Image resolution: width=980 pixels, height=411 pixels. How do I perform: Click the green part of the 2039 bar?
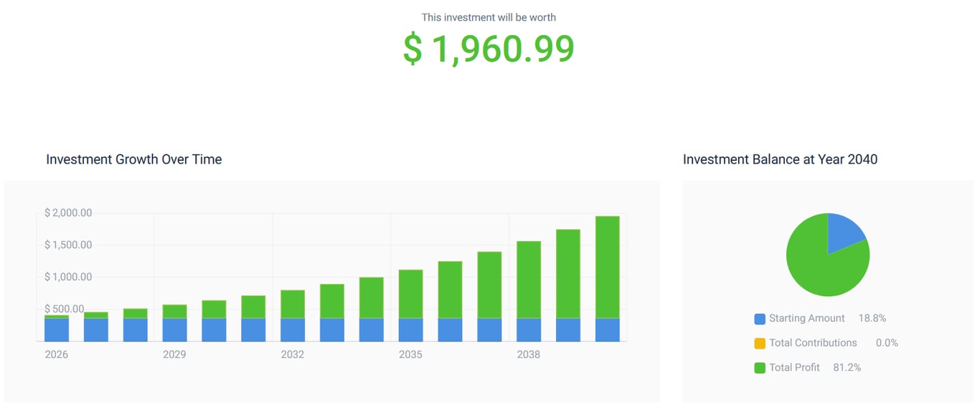pos(568,273)
